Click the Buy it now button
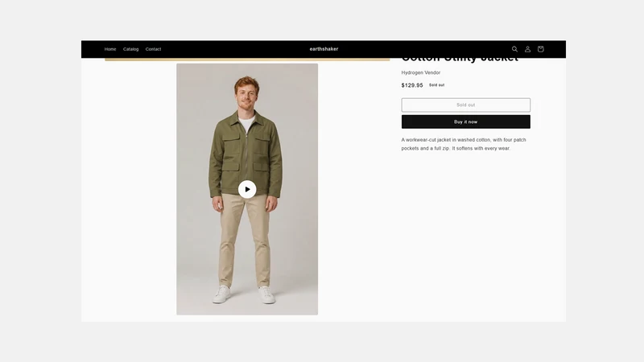The width and height of the screenshot is (644, 362). click(466, 122)
